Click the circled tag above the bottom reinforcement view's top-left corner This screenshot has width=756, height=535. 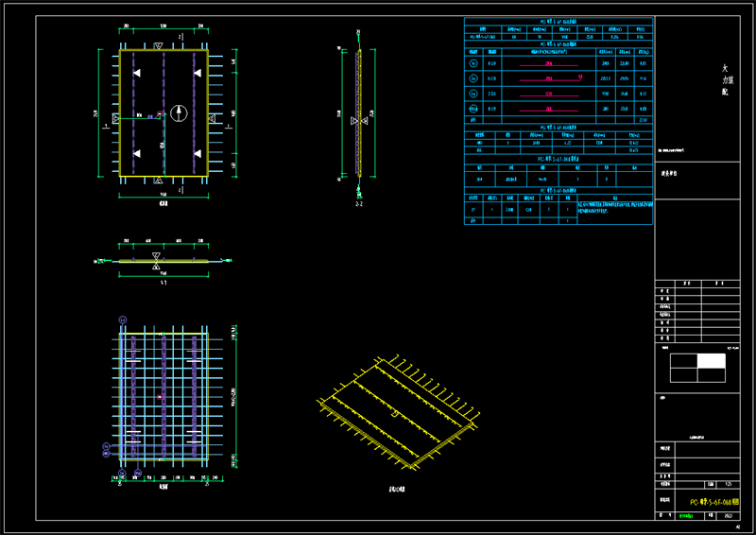[123, 319]
